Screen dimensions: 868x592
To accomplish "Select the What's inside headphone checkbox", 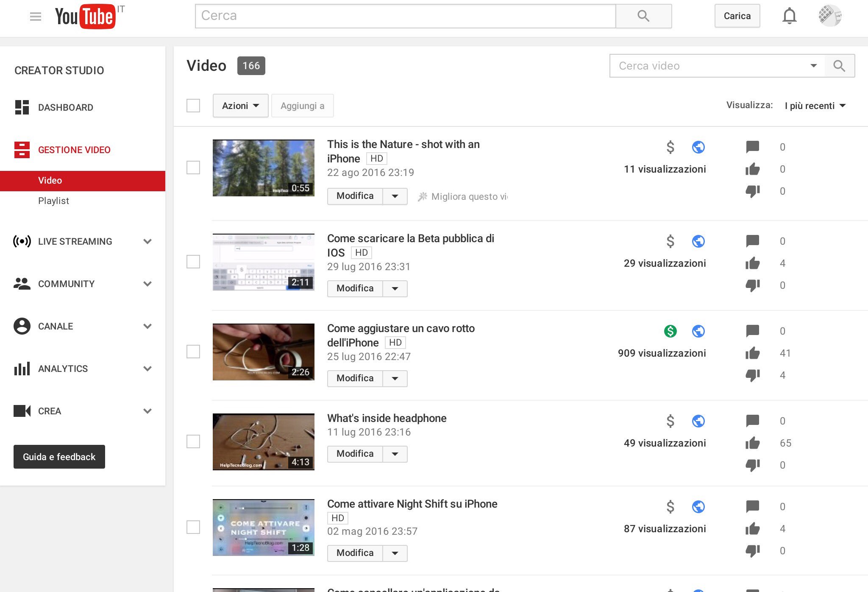I will pyautogui.click(x=193, y=441).
